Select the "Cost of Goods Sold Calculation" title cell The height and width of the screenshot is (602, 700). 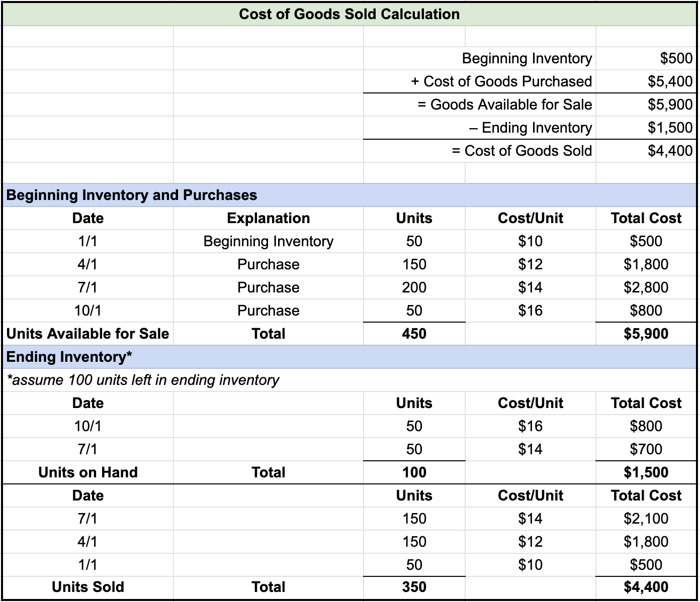pos(349,14)
